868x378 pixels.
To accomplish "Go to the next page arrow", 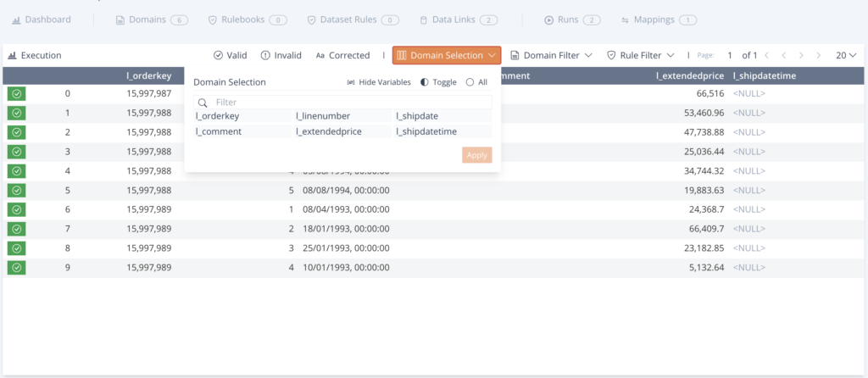I will pos(799,55).
